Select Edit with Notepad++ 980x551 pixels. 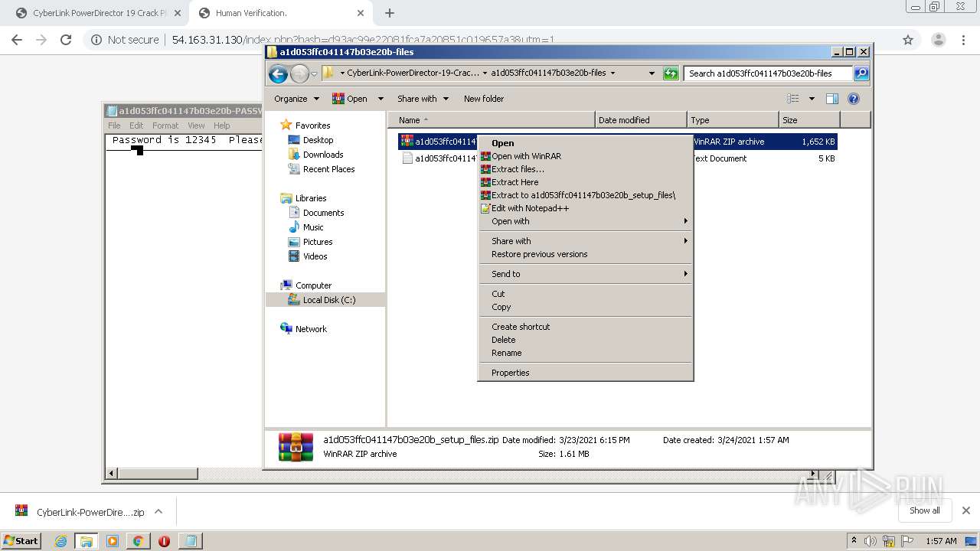(585, 208)
